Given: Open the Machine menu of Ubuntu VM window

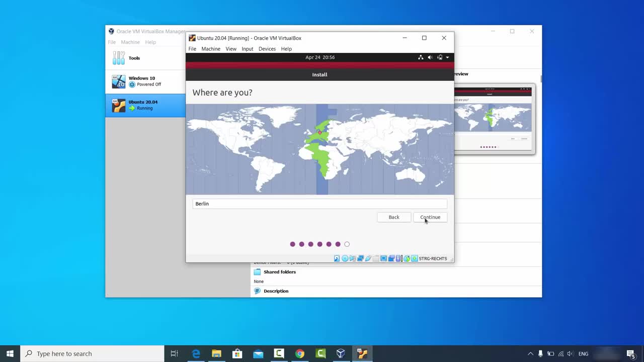Looking at the screenshot, I should (x=211, y=49).
